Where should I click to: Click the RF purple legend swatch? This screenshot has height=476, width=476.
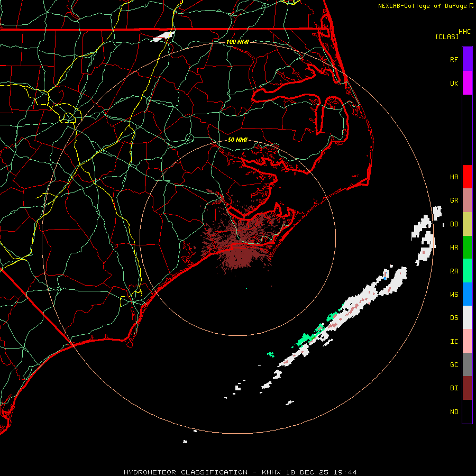pyautogui.click(x=467, y=59)
